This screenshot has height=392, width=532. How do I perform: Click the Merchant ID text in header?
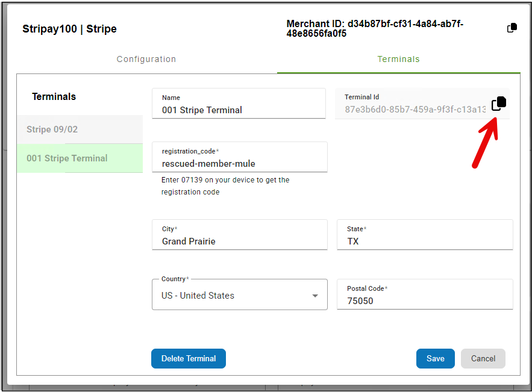(375, 28)
